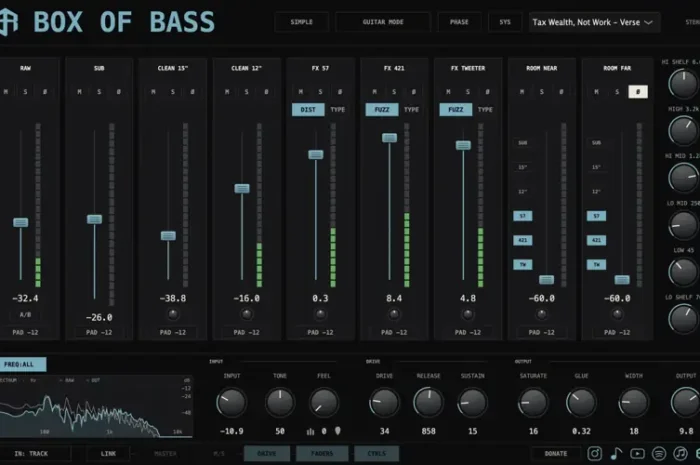Toggle the DIST button on FX 57
This screenshot has height=465, width=700.
308,110
